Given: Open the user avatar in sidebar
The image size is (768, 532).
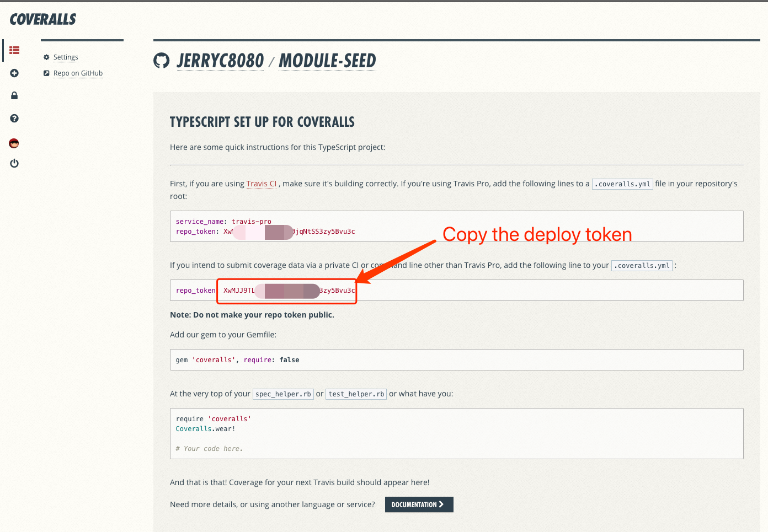Looking at the screenshot, I should click(14, 143).
